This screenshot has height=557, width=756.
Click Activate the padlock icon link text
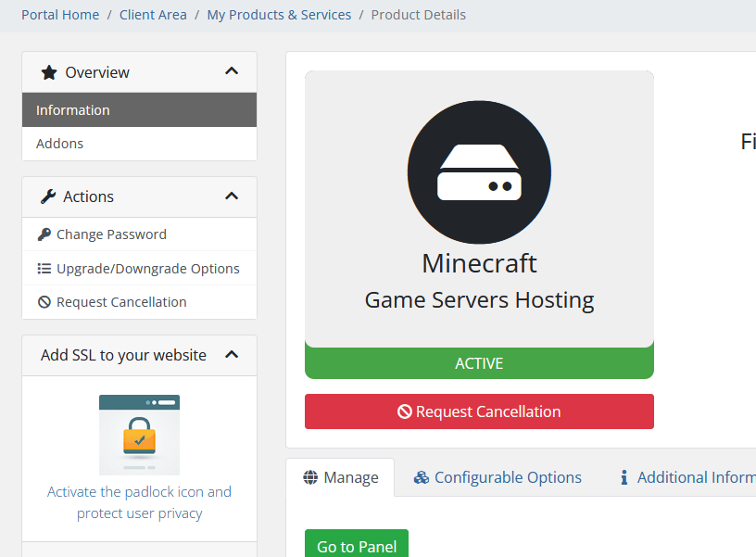(x=139, y=502)
